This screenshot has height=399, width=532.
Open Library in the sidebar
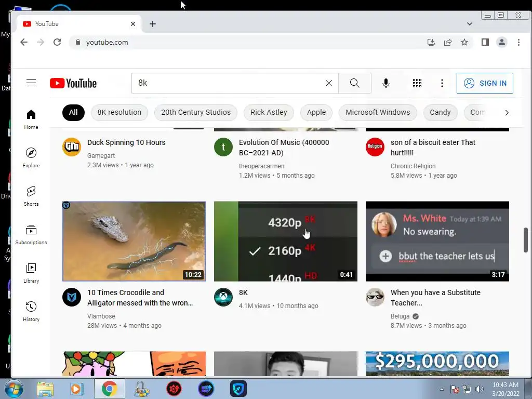point(31,273)
